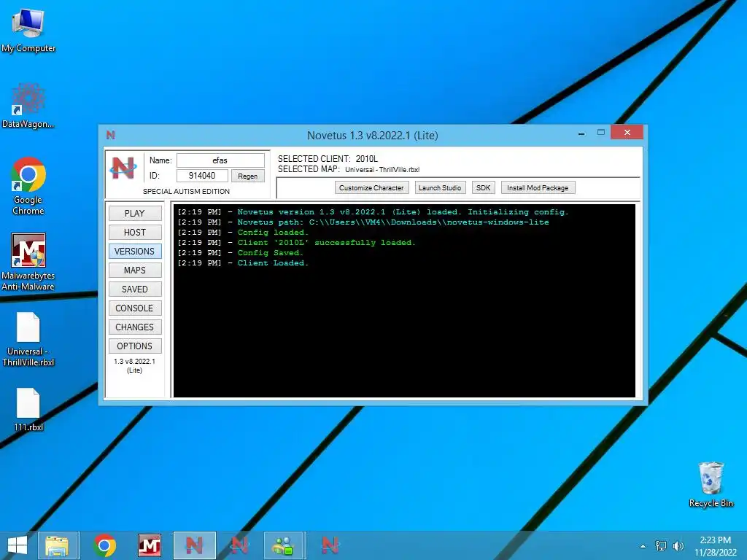Close the Novetus window
This screenshot has width=747, height=560.
[x=627, y=133]
